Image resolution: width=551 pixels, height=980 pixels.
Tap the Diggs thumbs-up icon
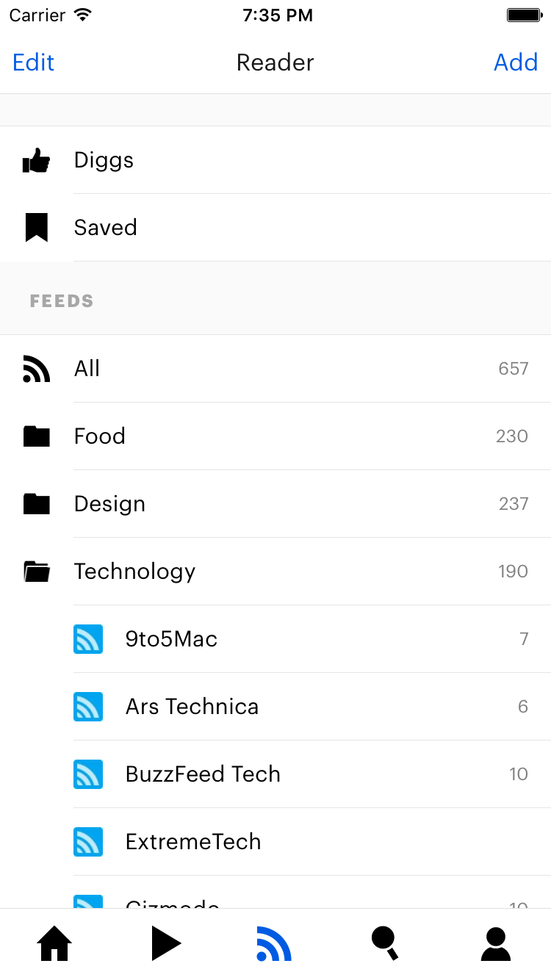pyautogui.click(x=36, y=160)
